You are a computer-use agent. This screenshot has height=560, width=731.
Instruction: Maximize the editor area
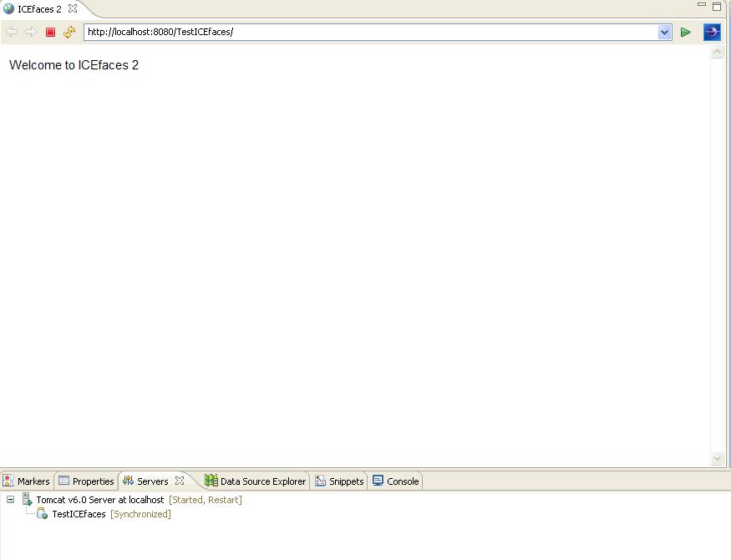pos(717,6)
